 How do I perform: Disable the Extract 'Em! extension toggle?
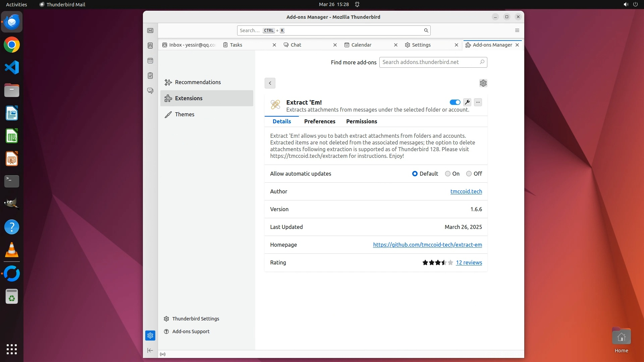tap(455, 102)
